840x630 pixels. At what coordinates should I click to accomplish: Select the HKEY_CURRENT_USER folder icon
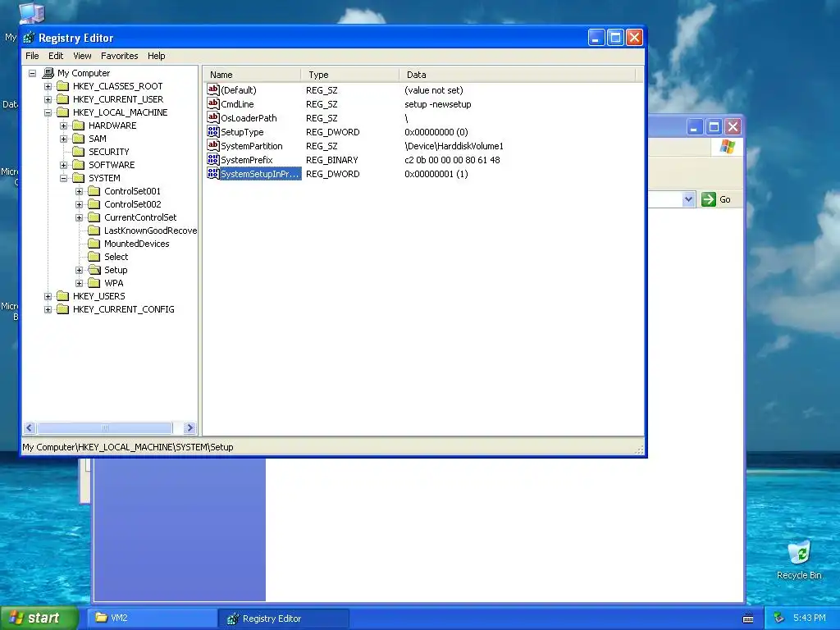(x=63, y=99)
